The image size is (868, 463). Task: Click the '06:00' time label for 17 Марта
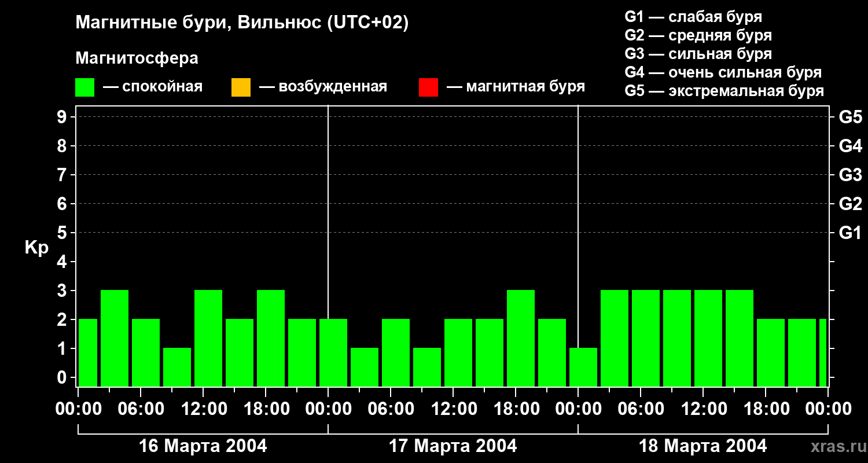coord(391,409)
